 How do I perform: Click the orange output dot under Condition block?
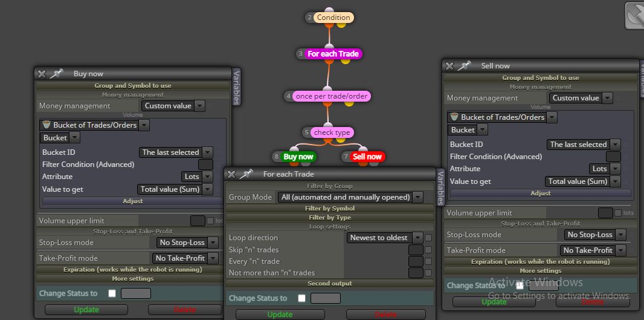point(329,25)
